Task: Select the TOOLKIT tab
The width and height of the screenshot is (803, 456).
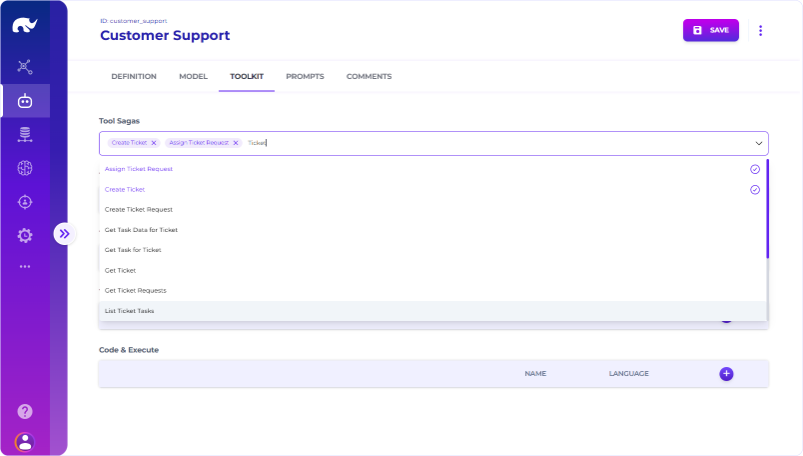Action: (x=246, y=76)
